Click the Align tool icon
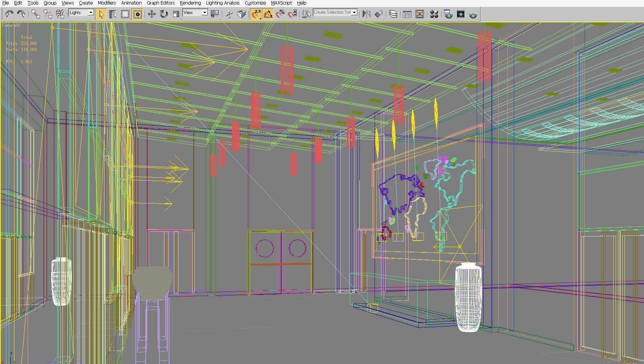 tap(379, 14)
